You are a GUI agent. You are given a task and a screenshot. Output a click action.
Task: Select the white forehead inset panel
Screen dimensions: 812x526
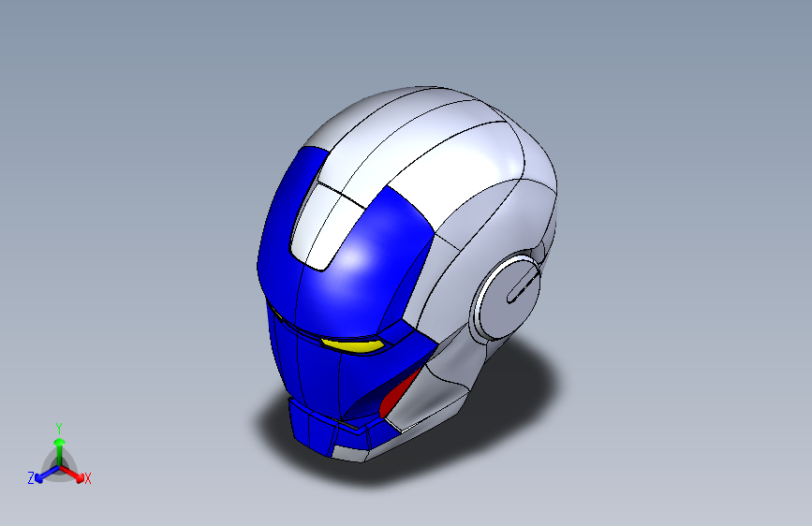click(327, 226)
